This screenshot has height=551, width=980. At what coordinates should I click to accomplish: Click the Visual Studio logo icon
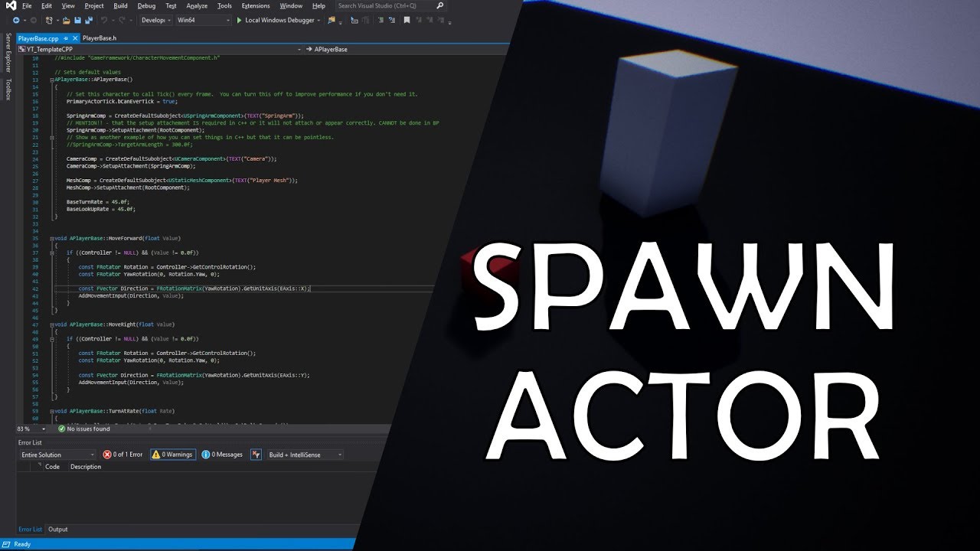tap(10, 5)
